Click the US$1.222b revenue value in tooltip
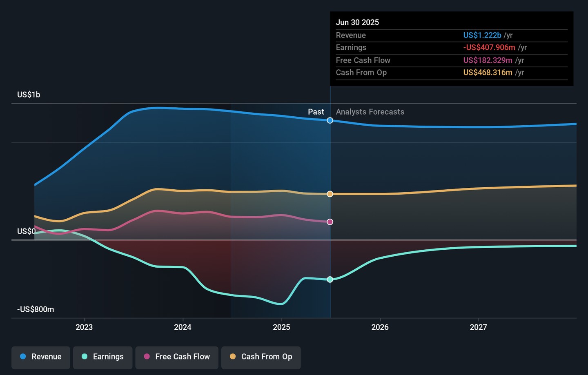This screenshot has width=588, height=375. coord(482,36)
